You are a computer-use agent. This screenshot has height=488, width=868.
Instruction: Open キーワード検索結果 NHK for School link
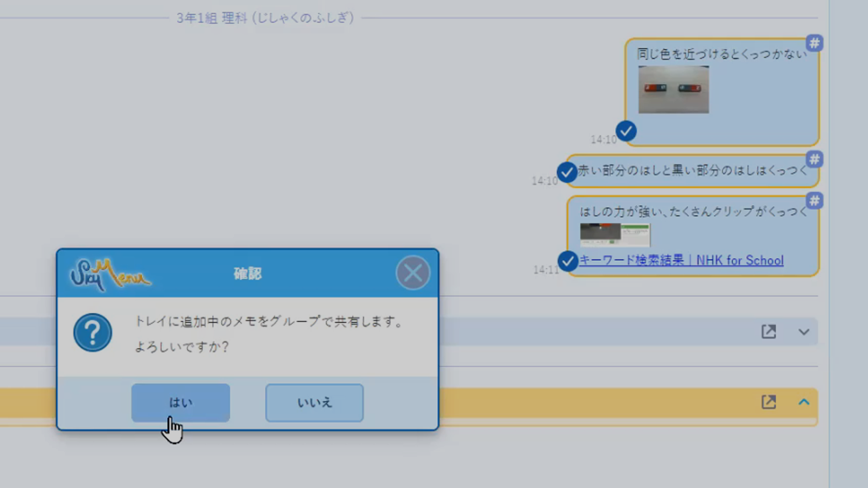(681, 261)
